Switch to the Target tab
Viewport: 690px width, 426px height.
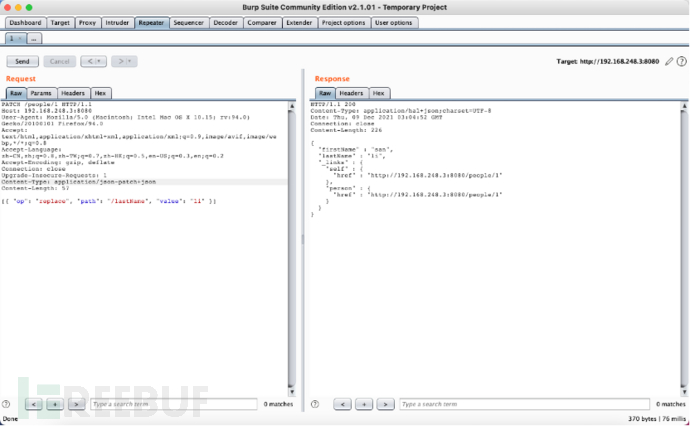60,23
